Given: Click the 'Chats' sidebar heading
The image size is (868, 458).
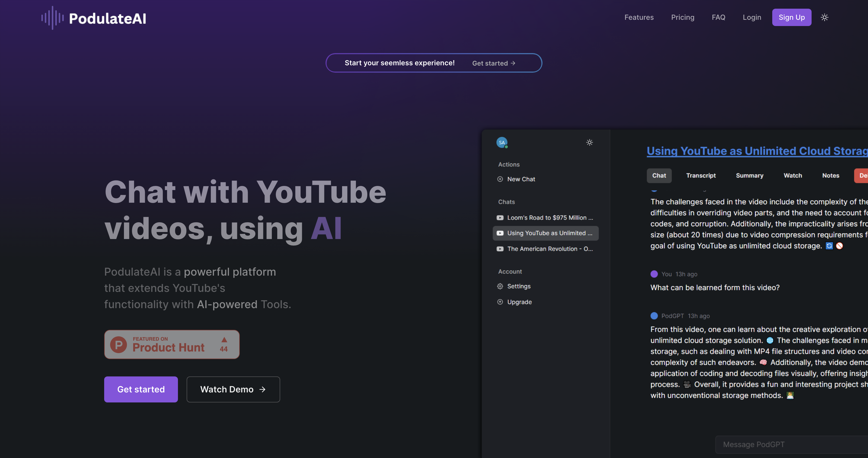Looking at the screenshot, I should click(x=506, y=202).
